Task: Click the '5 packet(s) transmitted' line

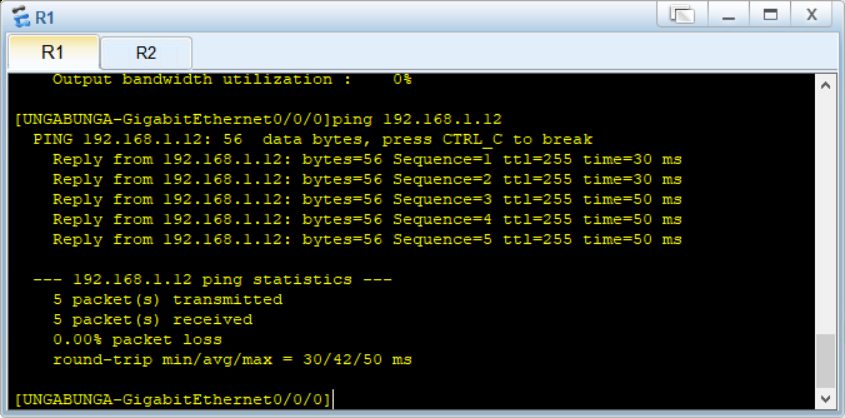Action: 168,300
